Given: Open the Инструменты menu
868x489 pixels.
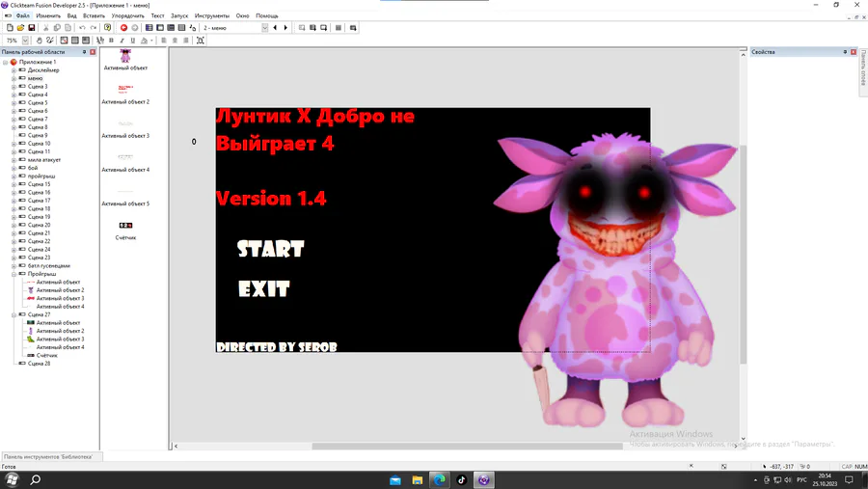Looking at the screenshot, I should [212, 15].
